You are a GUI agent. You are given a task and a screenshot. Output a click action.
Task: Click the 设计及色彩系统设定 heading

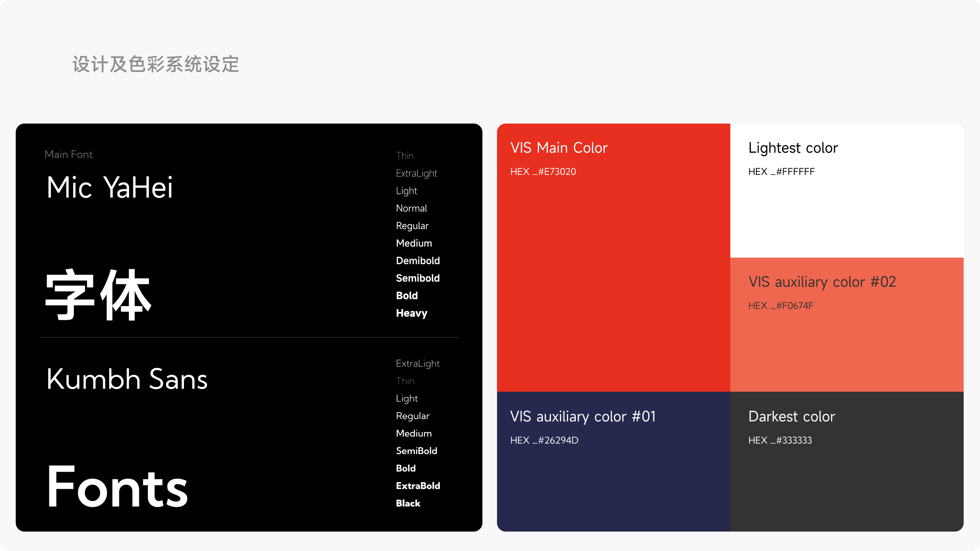point(156,64)
